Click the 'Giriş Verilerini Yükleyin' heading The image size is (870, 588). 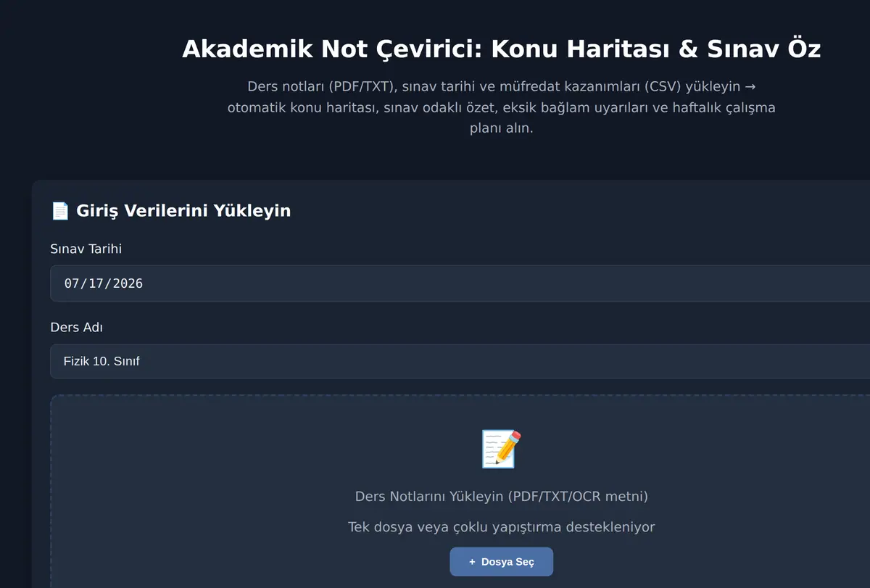tap(183, 211)
